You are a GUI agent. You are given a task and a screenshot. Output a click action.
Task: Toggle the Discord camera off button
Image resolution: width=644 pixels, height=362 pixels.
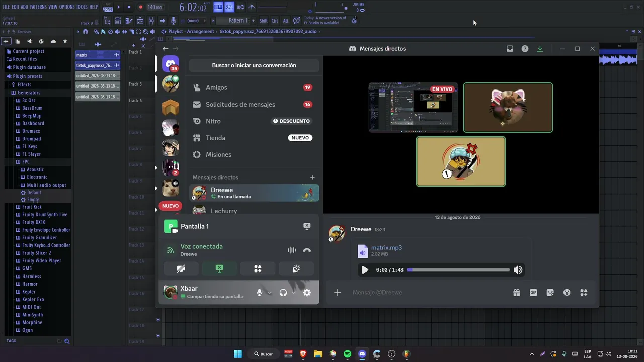[181, 268]
